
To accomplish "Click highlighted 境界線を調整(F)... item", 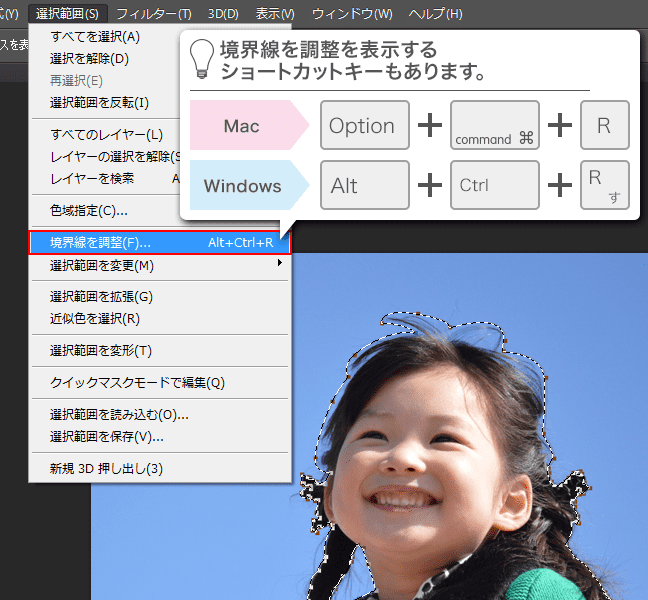I will pos(100,243).
